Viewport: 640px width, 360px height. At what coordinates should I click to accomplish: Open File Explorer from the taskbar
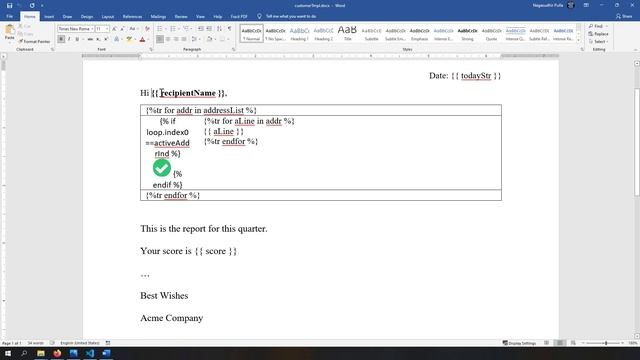[x=41, y=353]
